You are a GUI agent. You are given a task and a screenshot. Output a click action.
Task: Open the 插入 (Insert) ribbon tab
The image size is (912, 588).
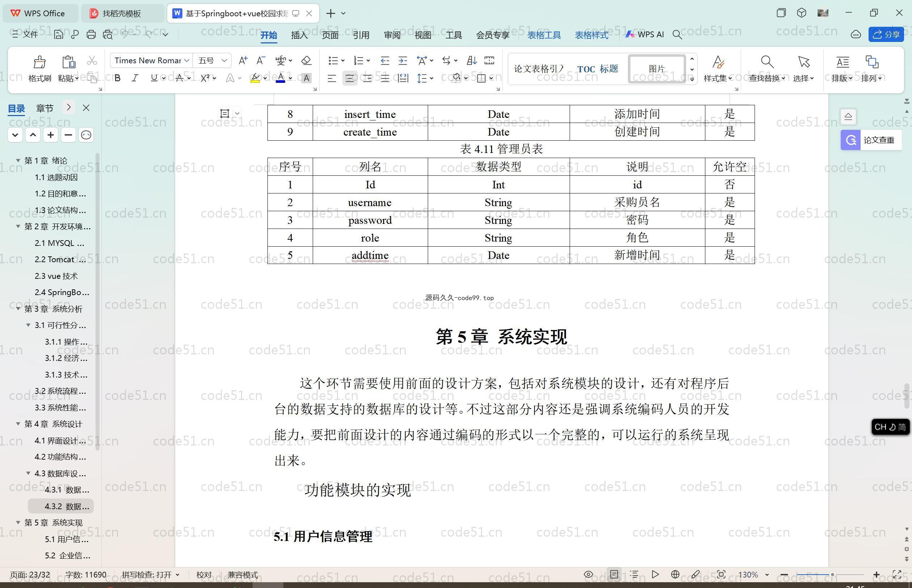[299, 35]
